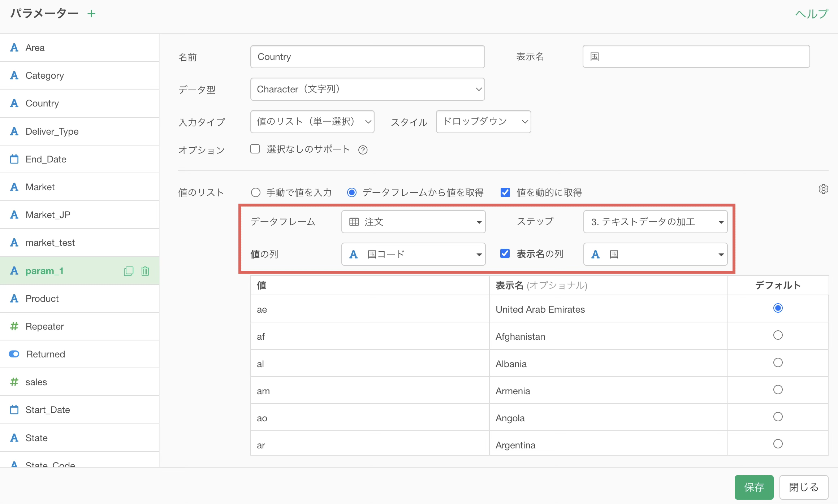Open データ型 Character dropdown
Viewport: 838px width, 504px height.
[367, 89]
